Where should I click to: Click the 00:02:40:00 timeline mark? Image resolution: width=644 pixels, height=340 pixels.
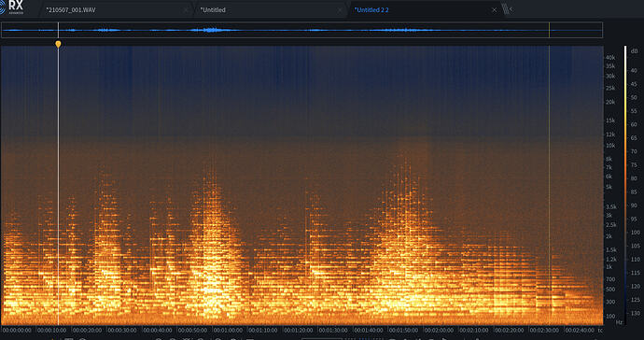[580, 330]
